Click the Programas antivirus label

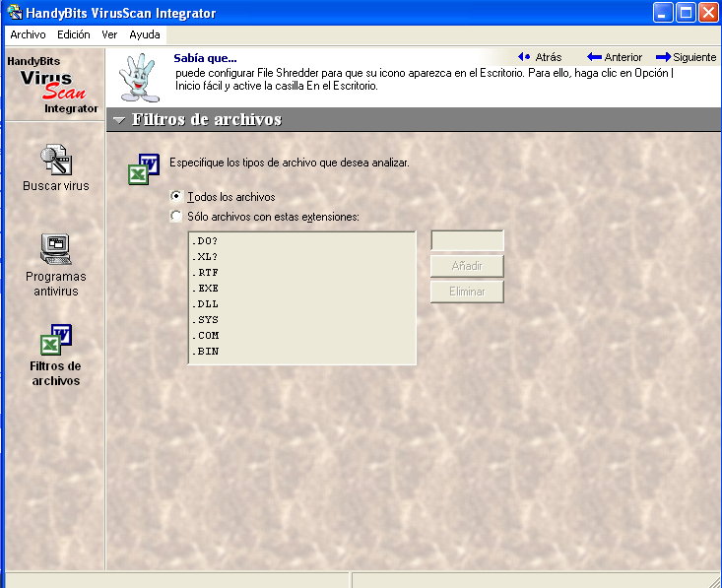(x=56, y=284)
